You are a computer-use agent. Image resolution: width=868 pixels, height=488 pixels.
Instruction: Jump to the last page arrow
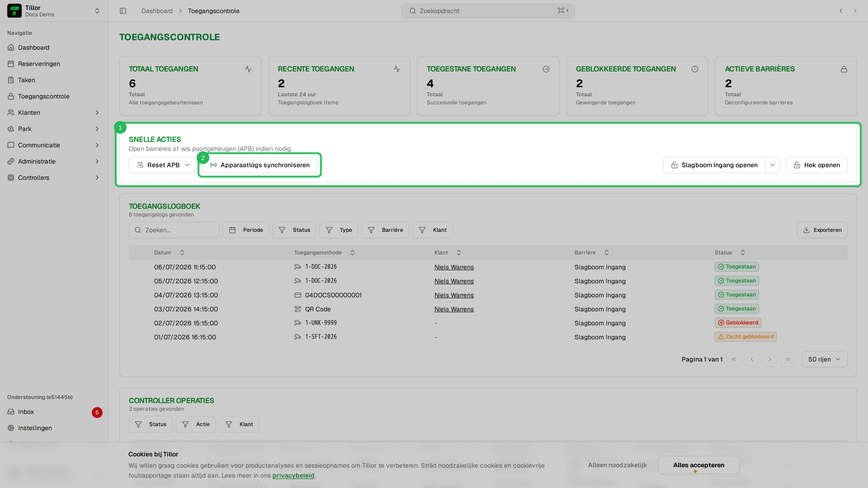click(788, 359)
